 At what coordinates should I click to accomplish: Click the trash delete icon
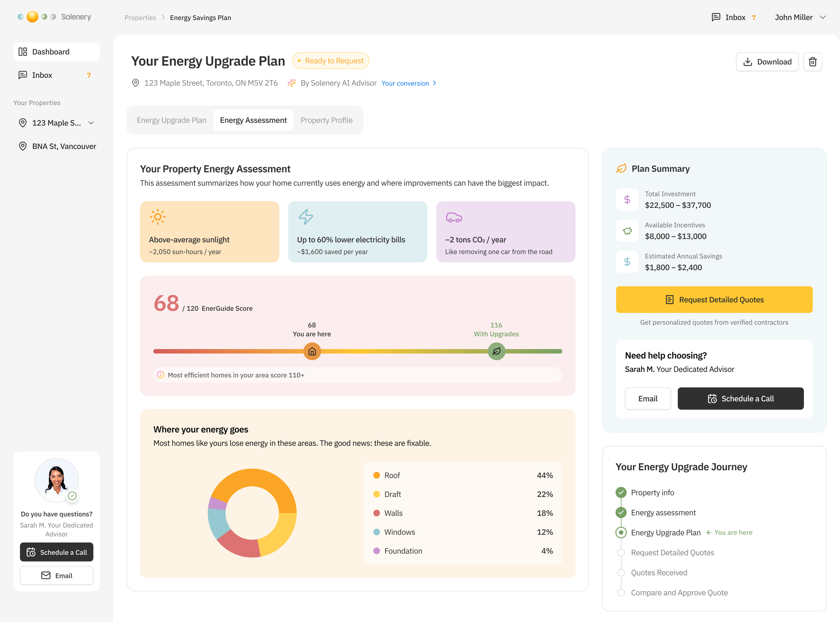(812, 62)
